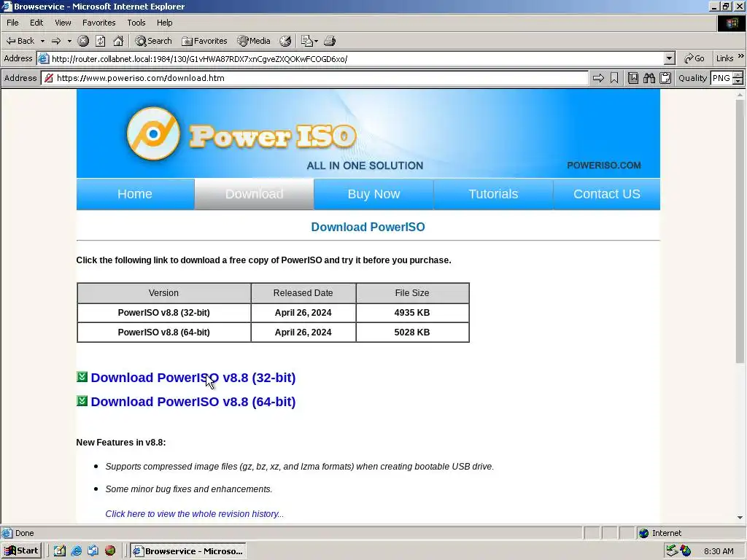Click the binoculars find icon
Viewport: 747px width, 560px height.
[649, 78]
